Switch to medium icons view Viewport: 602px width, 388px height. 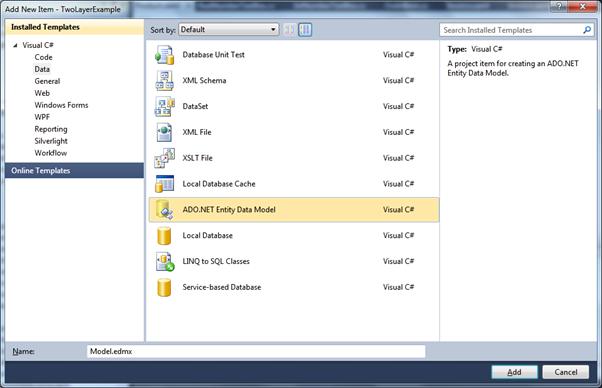[x=305, y=30]
